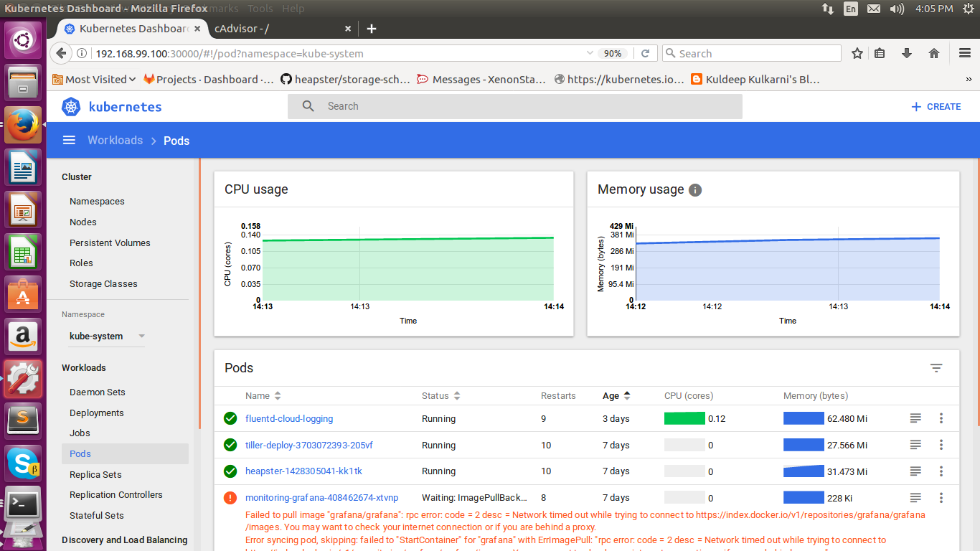Screen dimensions: 980x551
Task: Go to Replica Sets in sidebar
Action: coord(95,475)
